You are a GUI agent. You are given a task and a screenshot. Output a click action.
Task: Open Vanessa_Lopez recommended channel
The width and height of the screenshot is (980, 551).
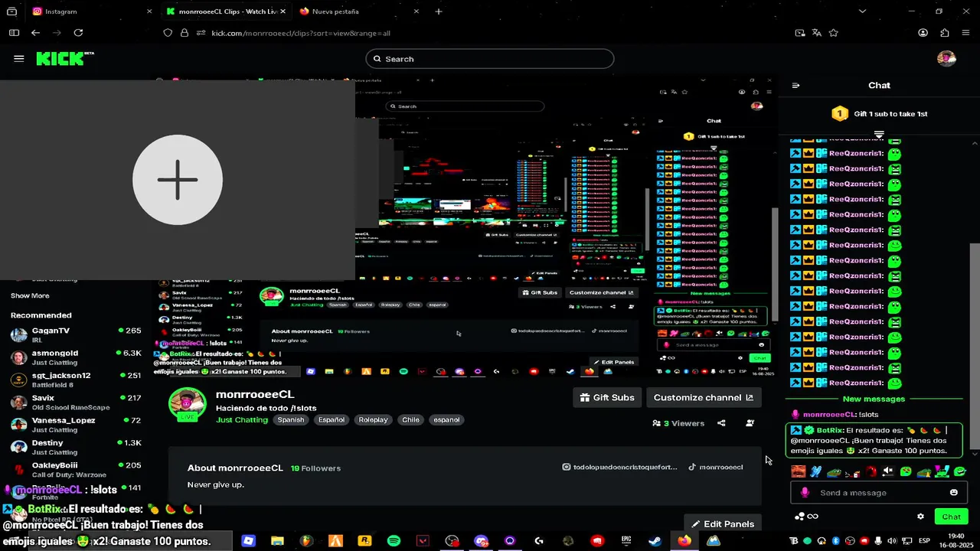coord(76,424)
